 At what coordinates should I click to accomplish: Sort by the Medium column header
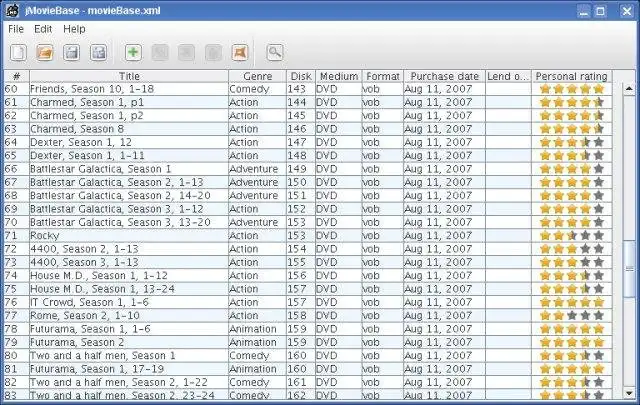(339, 76)
